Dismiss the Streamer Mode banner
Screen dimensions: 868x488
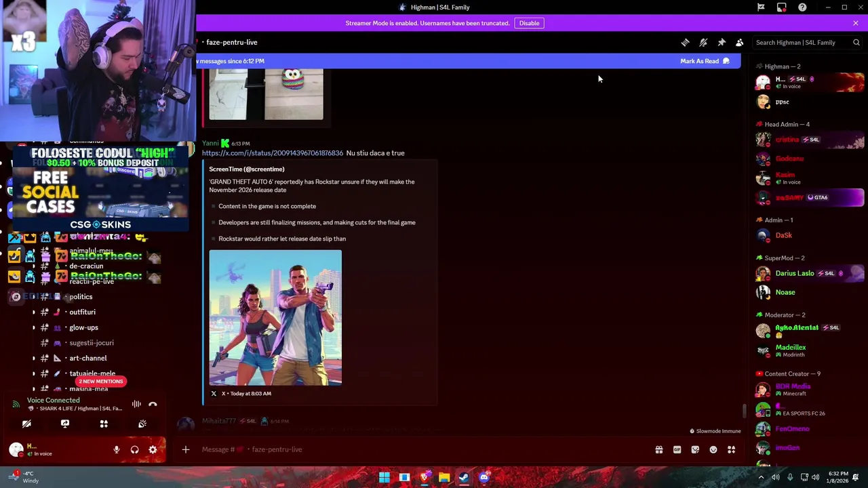856,23
